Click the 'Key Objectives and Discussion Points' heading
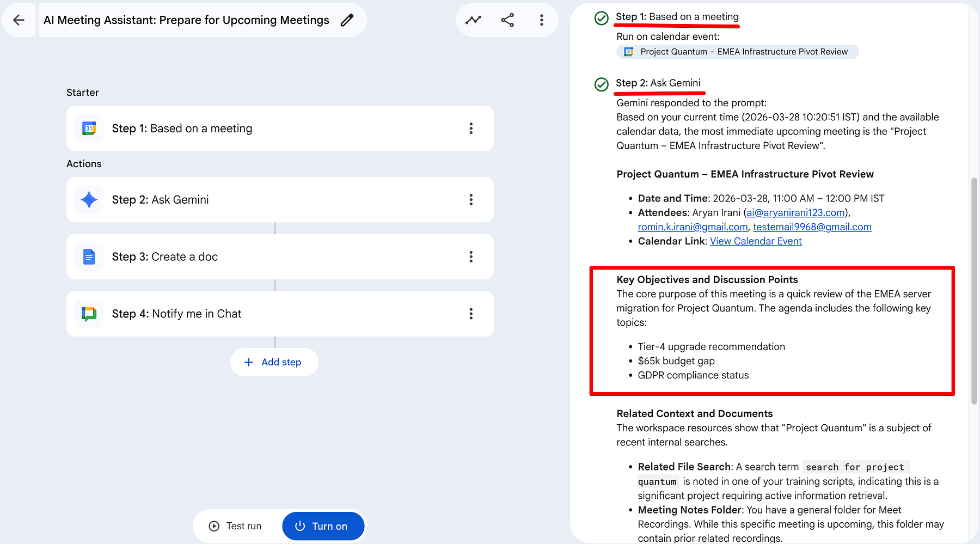 click(x=707, y=280)
